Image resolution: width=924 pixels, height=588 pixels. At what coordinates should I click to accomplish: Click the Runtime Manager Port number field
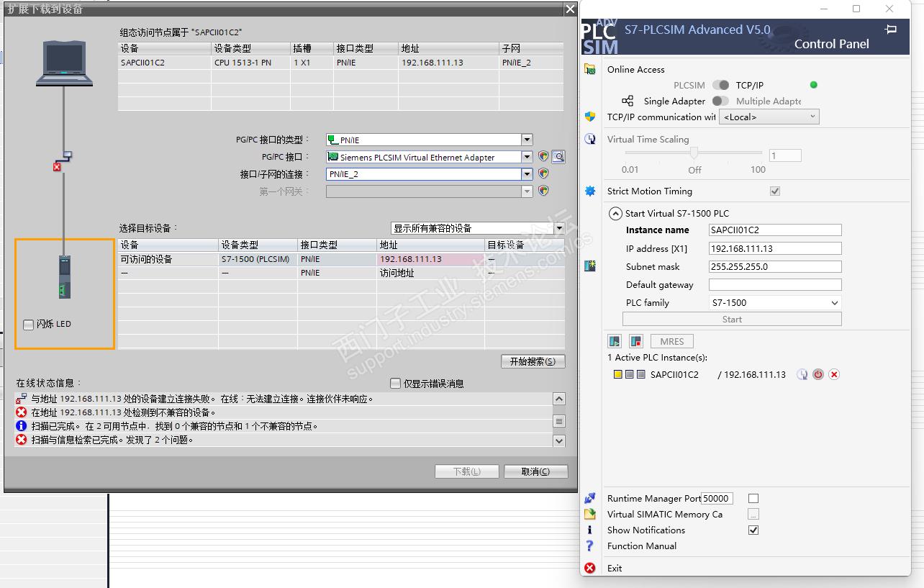coord(717,498)
